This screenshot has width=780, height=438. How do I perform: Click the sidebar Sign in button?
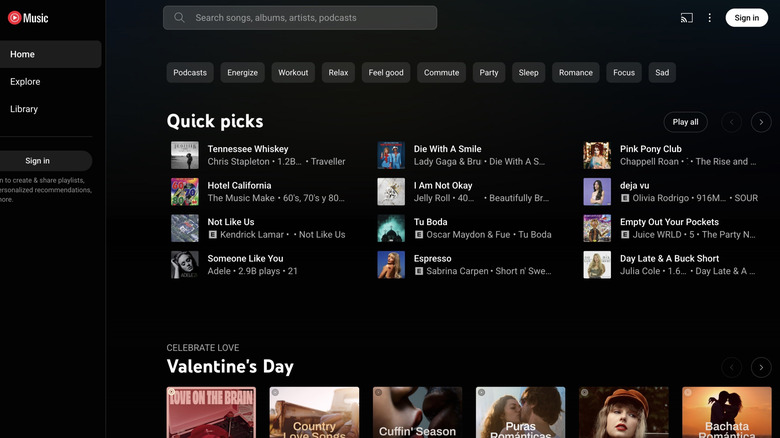[38, 160]
